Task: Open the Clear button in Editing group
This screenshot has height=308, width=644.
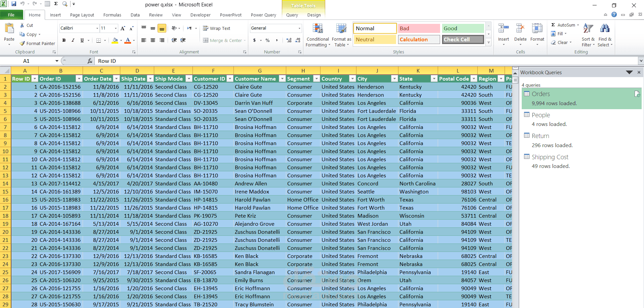Action: point(561,42)
